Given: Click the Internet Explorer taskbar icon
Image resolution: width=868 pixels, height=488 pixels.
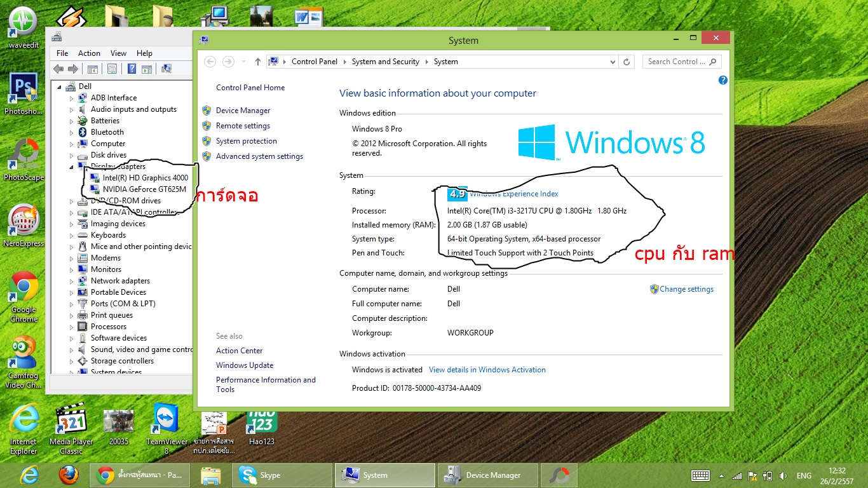Looking at the screenshot, I should (x=29, y=475).
